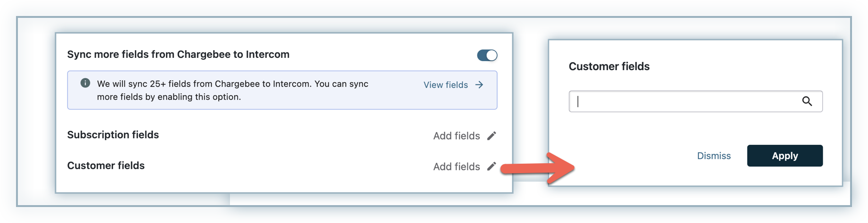Select the Subscription fields row label

pyautogui.click(x=113, y=135)
